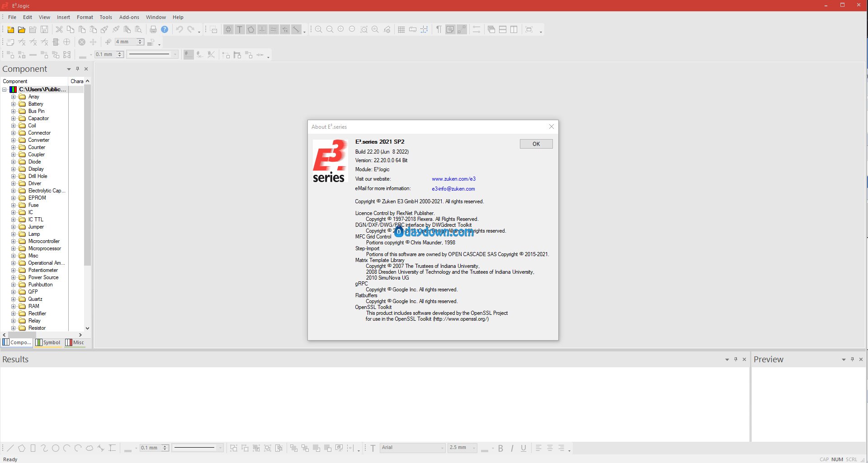
Task: Expand the Diode folder node
Action: pos(14,162)
